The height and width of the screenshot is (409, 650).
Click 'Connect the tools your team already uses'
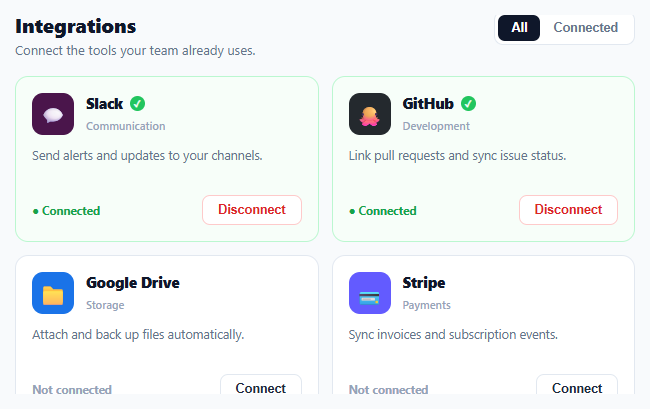tap(135, 51)
